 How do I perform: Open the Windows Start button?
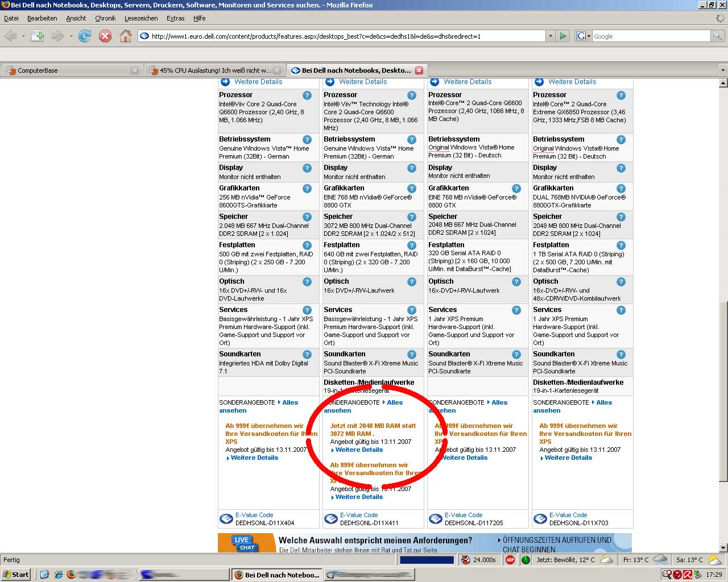click(16, 575)
